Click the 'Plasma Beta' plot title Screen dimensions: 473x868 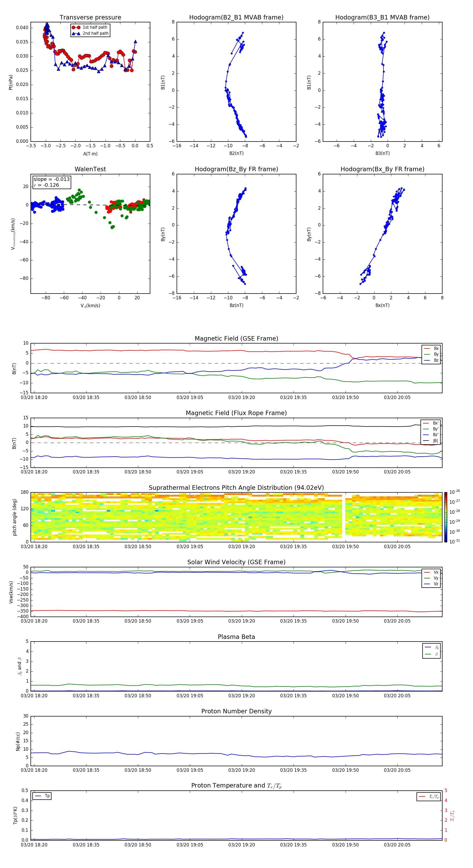[x=236, y=637]
